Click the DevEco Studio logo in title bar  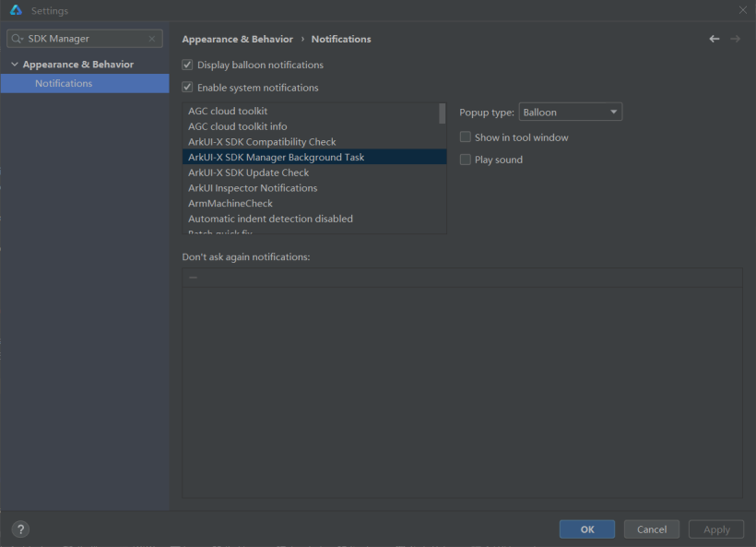coord(16,10)
